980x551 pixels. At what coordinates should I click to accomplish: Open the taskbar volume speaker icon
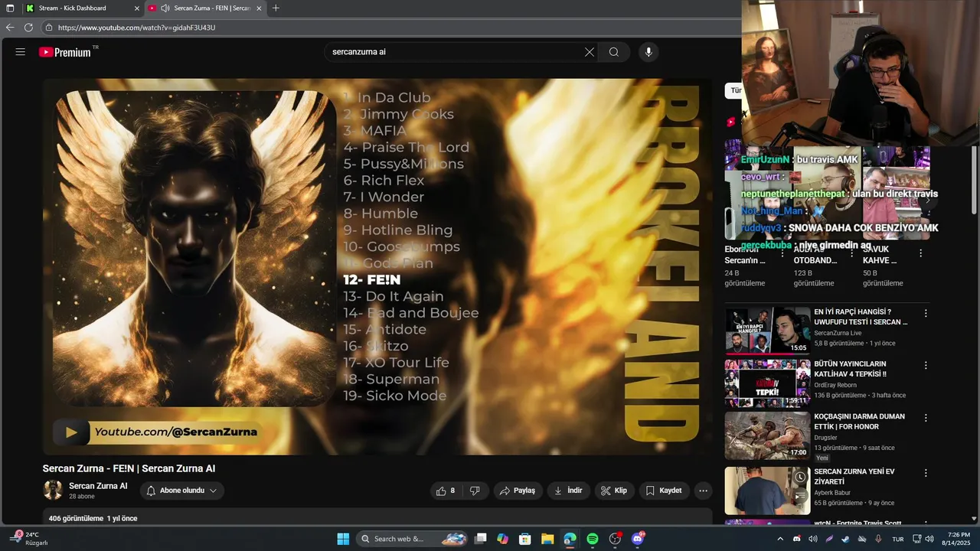point(929,539)
